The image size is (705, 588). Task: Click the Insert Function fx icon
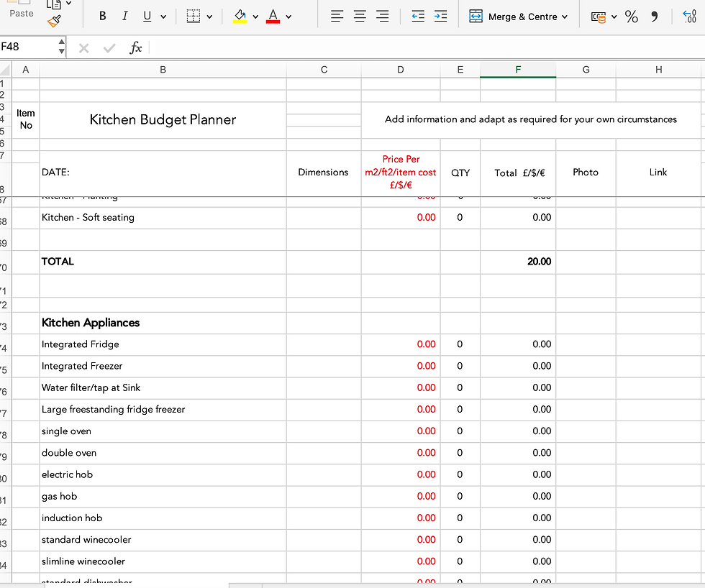click(x=135, y=47)
